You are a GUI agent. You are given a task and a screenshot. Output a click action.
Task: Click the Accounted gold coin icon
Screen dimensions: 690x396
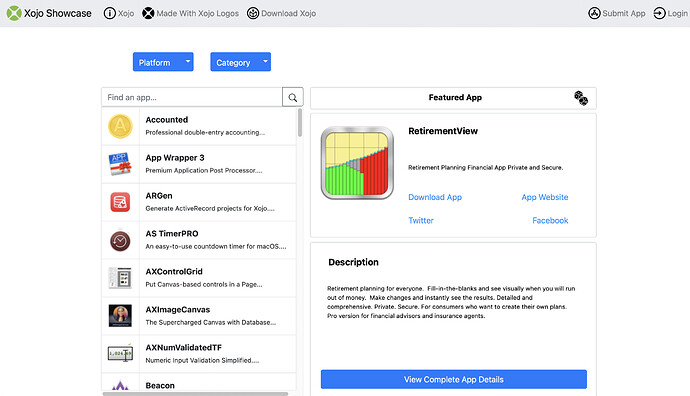(x=120, y=126)
